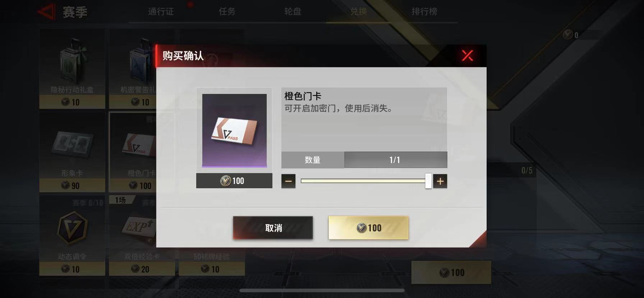This screenshot has height=298, width=644.
Task: Select the 形象卡 item icon
Action: point(72,143)
